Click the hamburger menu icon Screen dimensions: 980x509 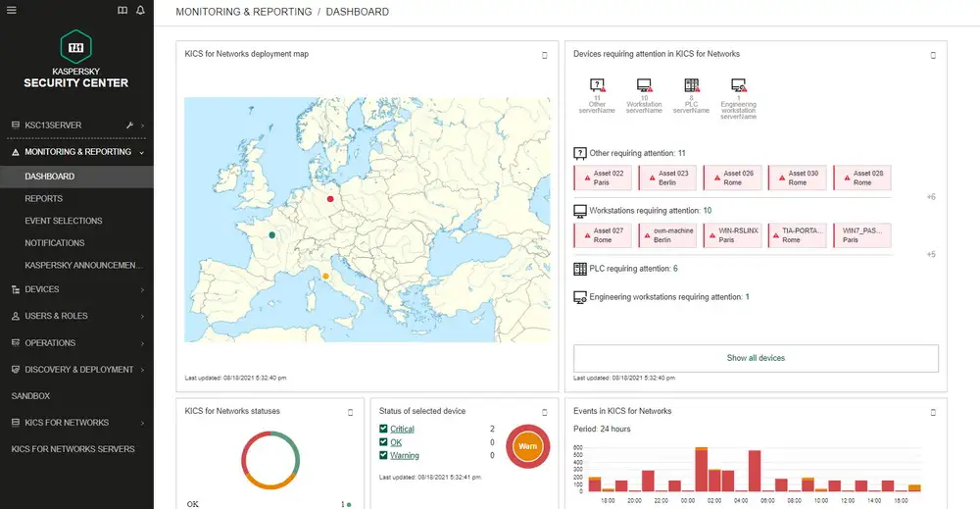[12, 11]
